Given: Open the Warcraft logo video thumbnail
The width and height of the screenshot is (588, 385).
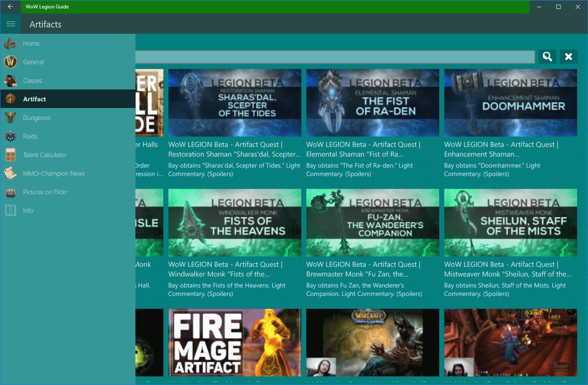Looking at the screenshot, I should (372, 343).
